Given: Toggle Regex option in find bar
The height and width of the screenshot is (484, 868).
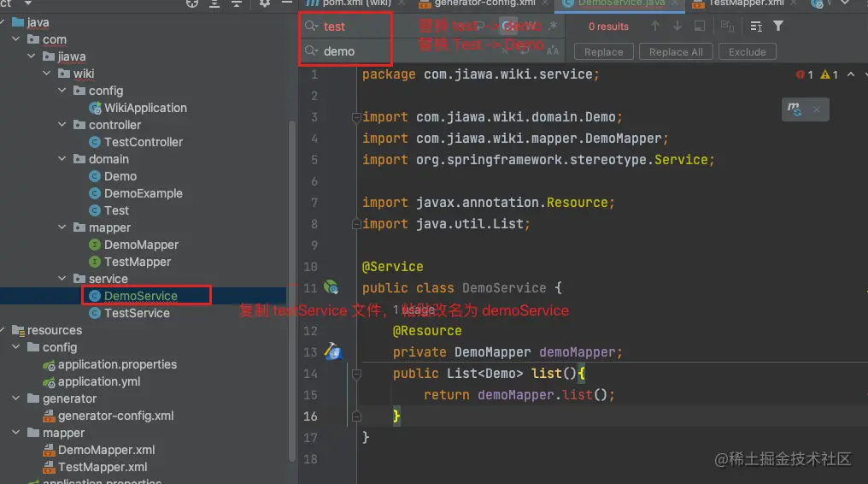Looking at the screenshot, I should pos(553,26).
